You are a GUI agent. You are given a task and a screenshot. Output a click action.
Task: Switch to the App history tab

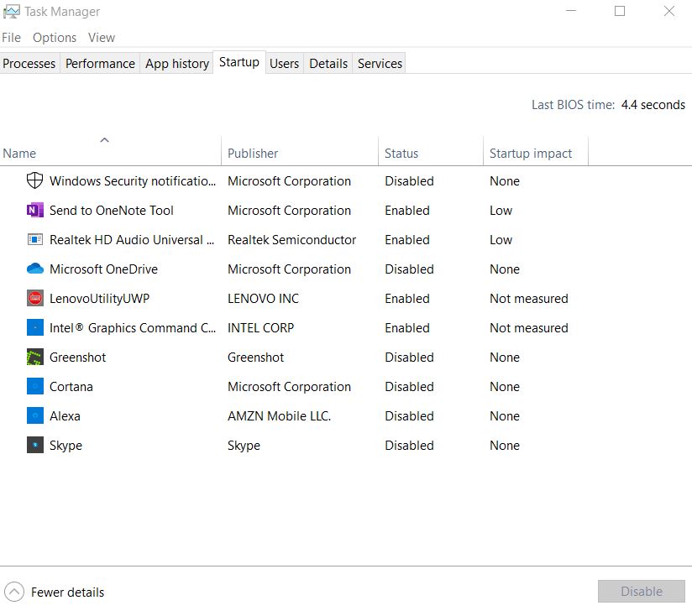(x=177, y=64)
